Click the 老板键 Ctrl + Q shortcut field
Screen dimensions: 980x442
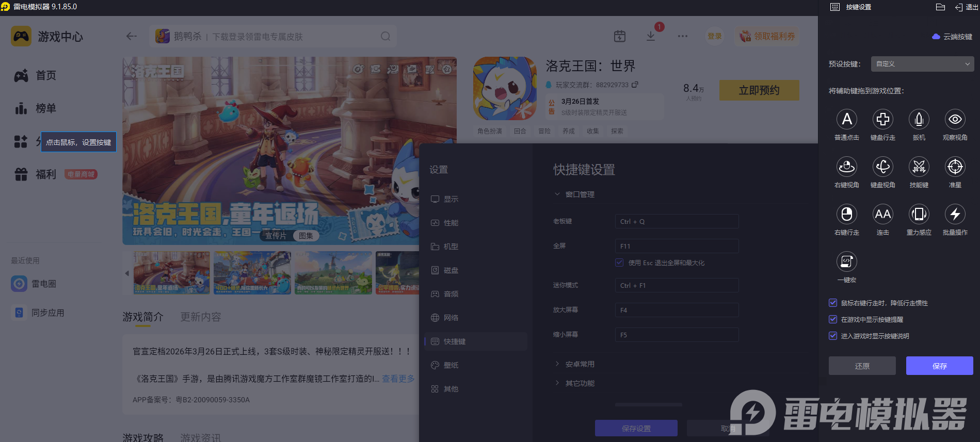click(677, 221)
